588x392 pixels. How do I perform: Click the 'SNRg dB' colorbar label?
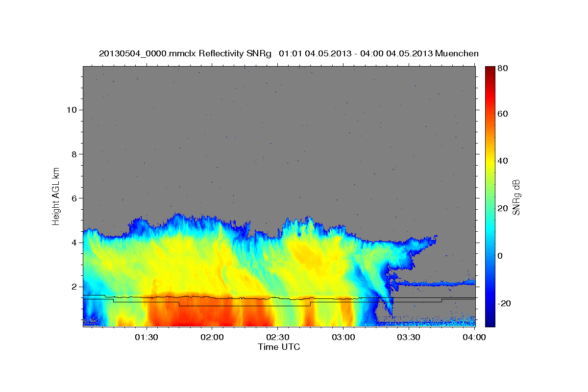click(515, 197)
